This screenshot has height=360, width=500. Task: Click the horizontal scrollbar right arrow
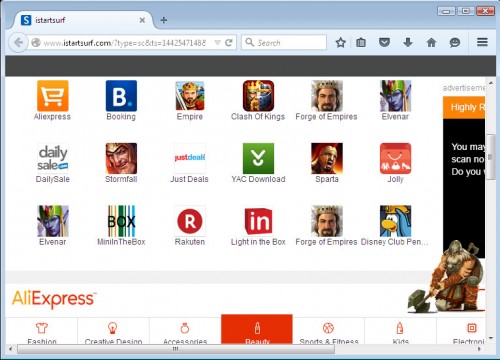tap(479, 349)
